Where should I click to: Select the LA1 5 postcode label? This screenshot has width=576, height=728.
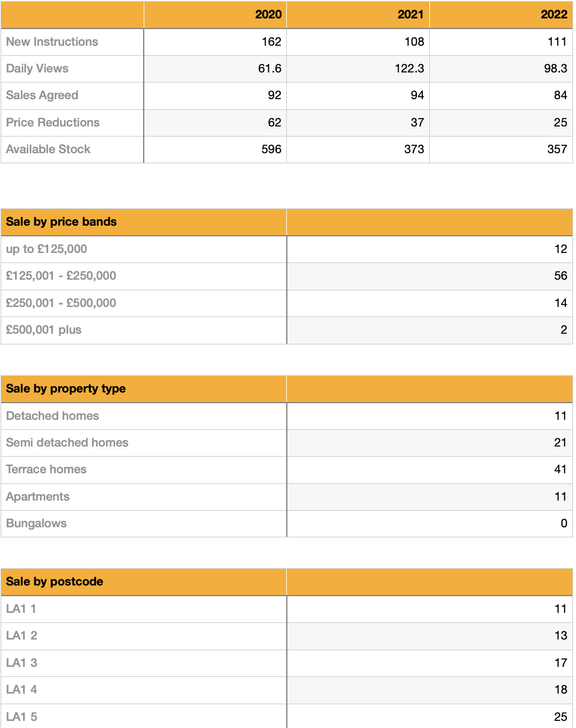click(21, 717)
